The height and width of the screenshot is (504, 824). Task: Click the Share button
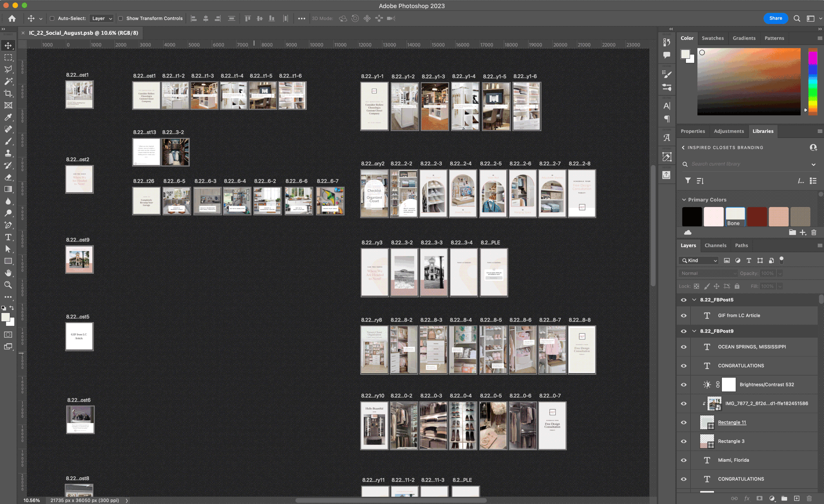coord(776,18)
